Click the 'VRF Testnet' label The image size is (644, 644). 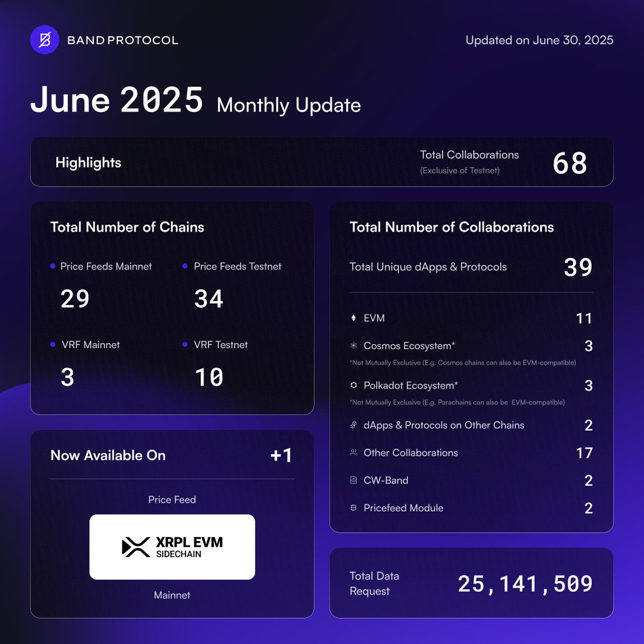click(221, 345)
